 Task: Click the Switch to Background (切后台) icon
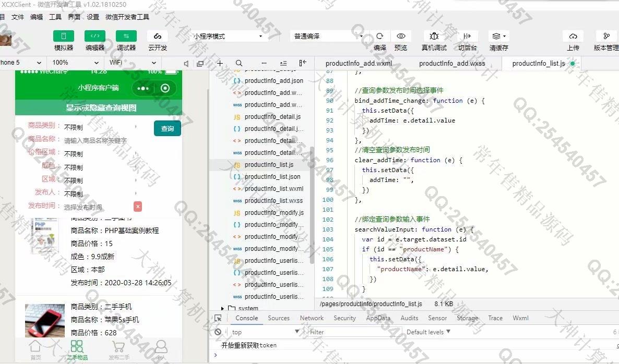(x=467, y=36)
